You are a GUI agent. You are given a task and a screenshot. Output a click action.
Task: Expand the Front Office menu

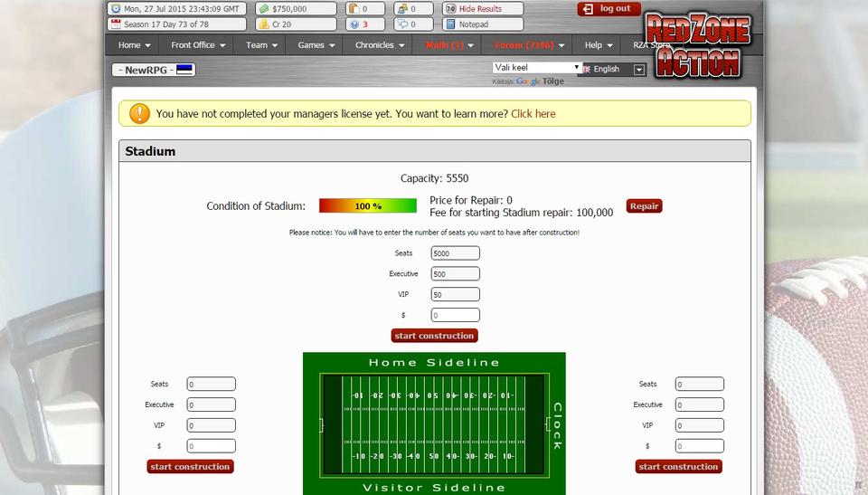[198, 45]
